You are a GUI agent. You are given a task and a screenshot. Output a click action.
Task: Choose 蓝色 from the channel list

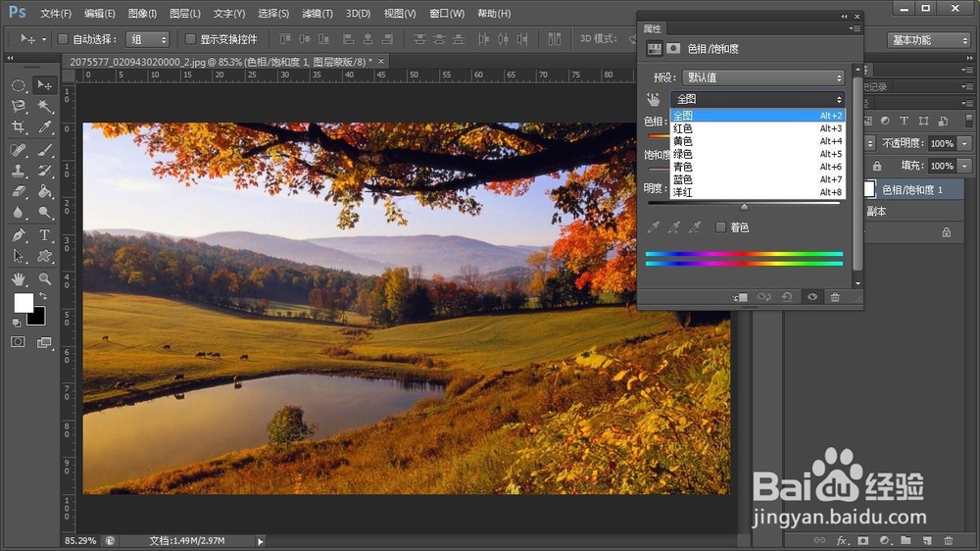coord(758,179)
